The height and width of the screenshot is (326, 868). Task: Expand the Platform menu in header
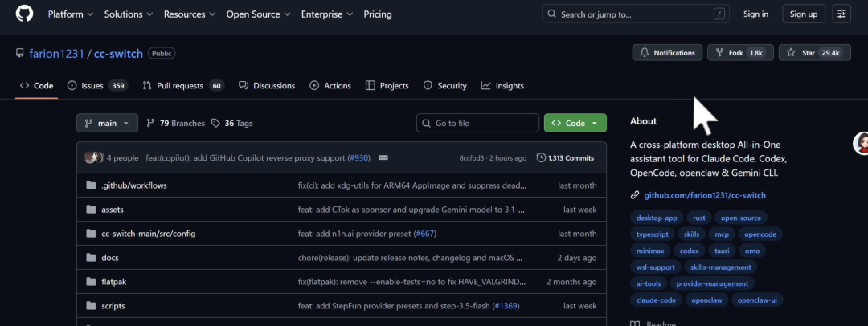[70, 14]
